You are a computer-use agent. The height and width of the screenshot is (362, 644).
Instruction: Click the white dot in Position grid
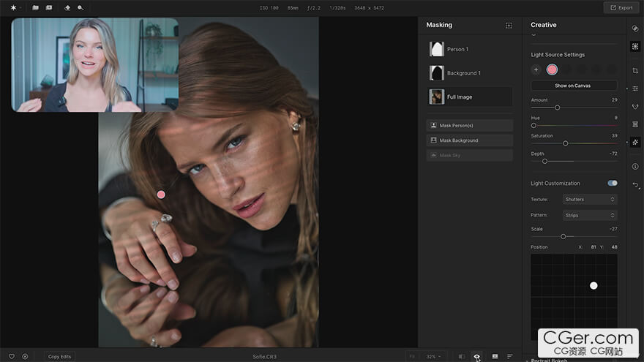point(594,286)
